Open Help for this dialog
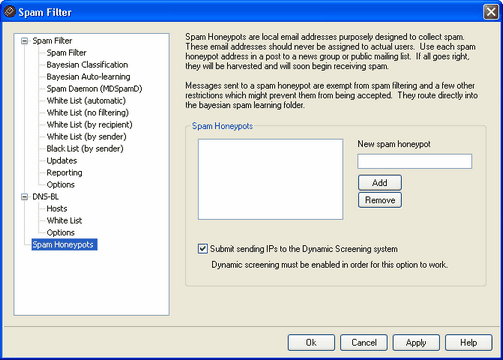The image size is (503, 360). pos(468,343)
